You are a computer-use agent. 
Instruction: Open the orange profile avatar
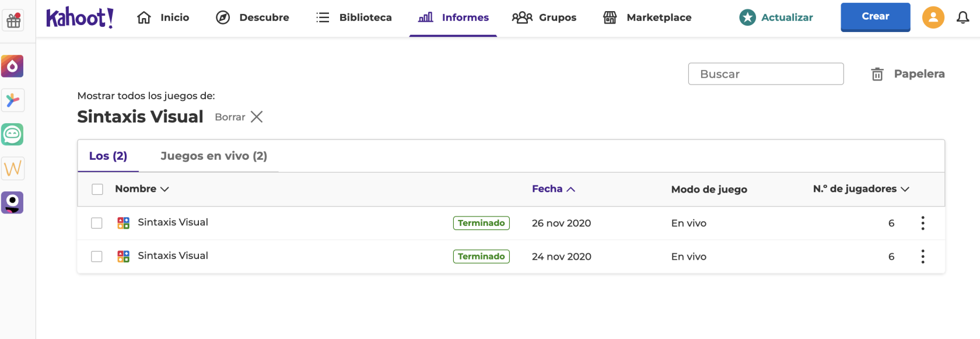[933, 18]
